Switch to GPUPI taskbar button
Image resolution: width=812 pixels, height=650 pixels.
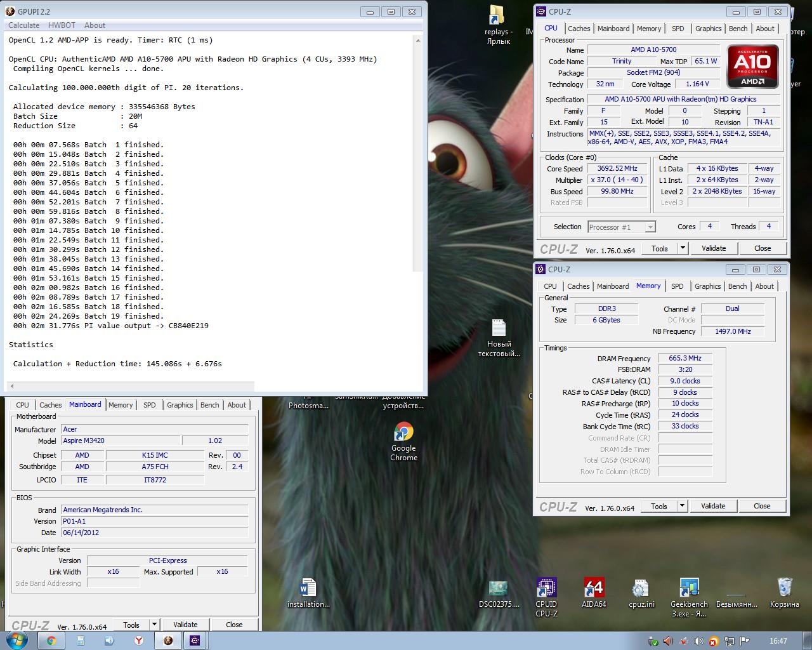pyautogui.click(x=167, y=640)
